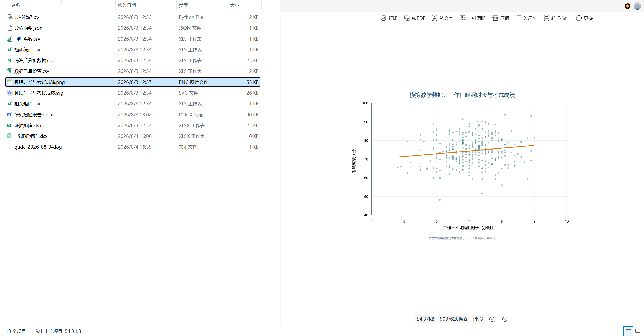Select the 分析代码.py file
The width and height of the screenshot is (644, 336).
[133, 17]
